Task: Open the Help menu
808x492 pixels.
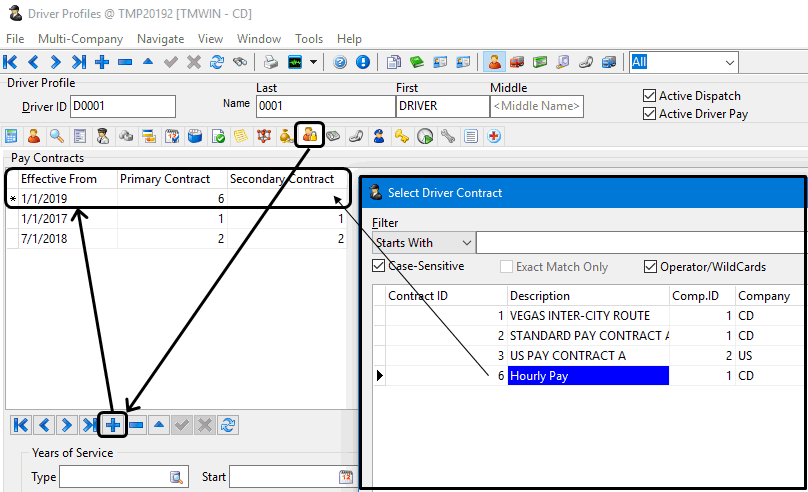Action: click(349, 39)
